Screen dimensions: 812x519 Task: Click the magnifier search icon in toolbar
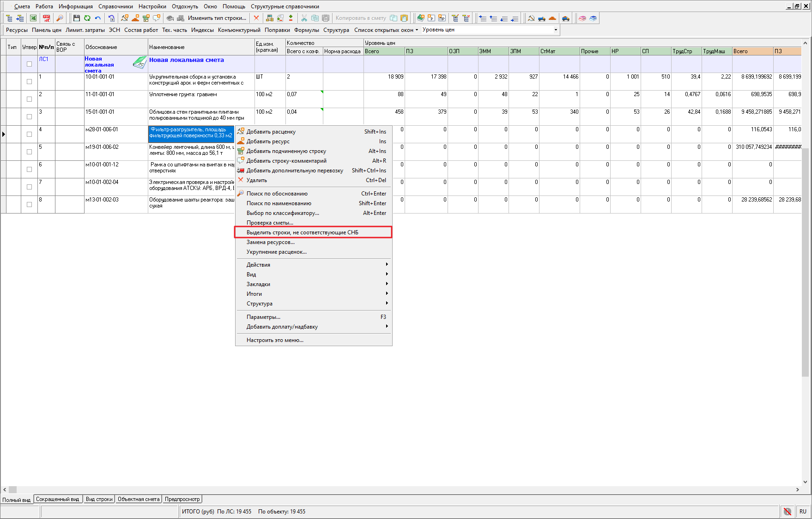[60, 18]
